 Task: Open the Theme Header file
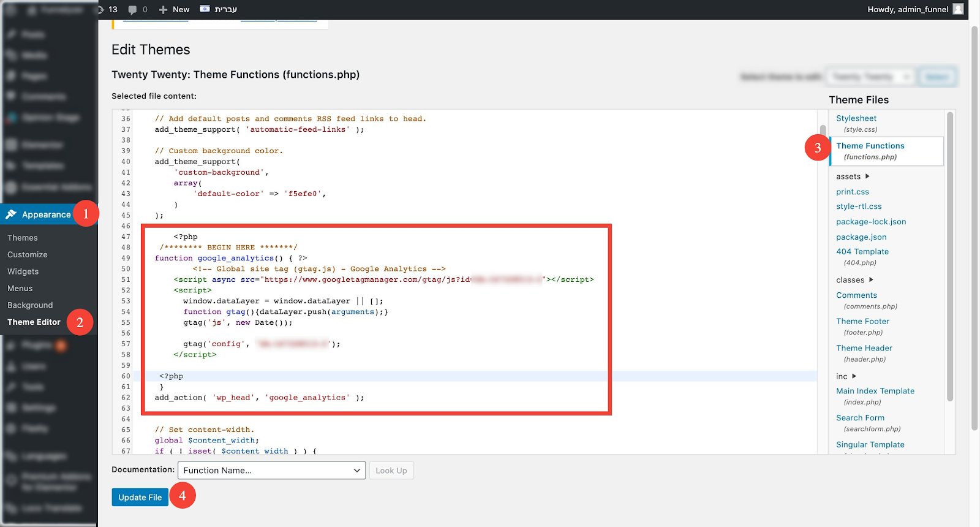[864, 348]
